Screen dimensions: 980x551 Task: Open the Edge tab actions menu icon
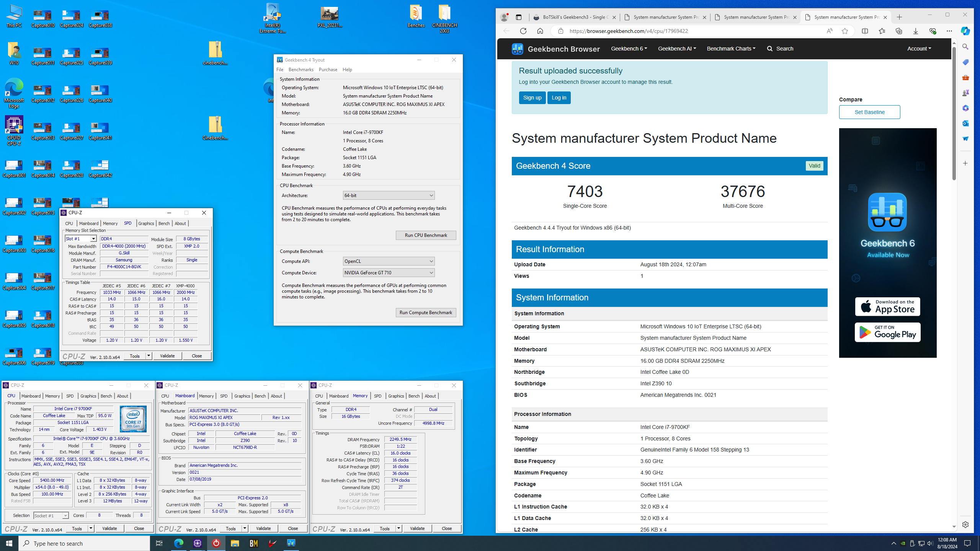pyautogui.click(x=519, y=17)
